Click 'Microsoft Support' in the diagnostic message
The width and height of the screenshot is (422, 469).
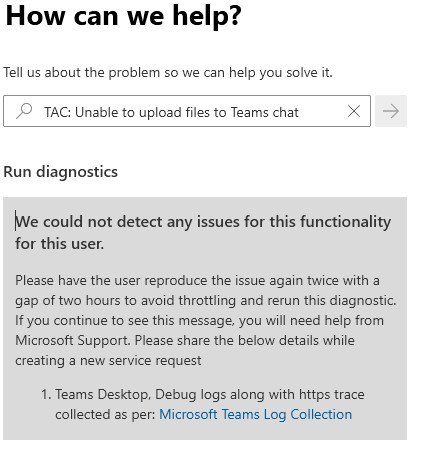[x=72, y=340]
